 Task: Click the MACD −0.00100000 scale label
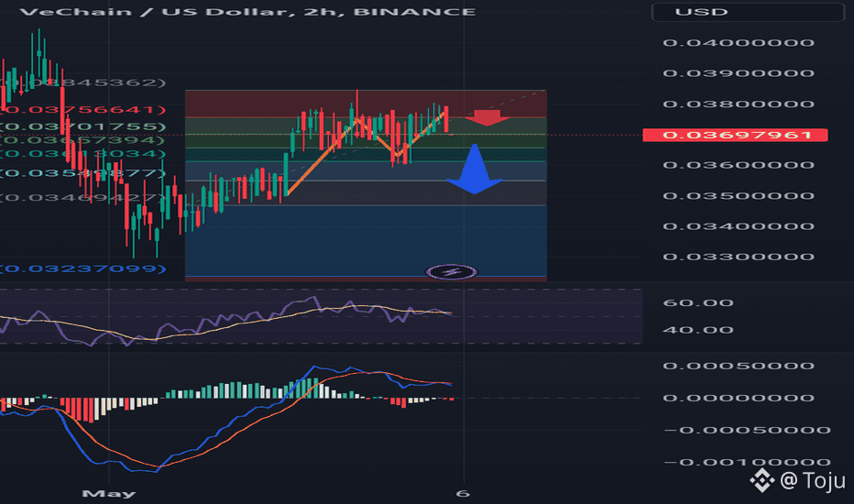coord(748,462)
